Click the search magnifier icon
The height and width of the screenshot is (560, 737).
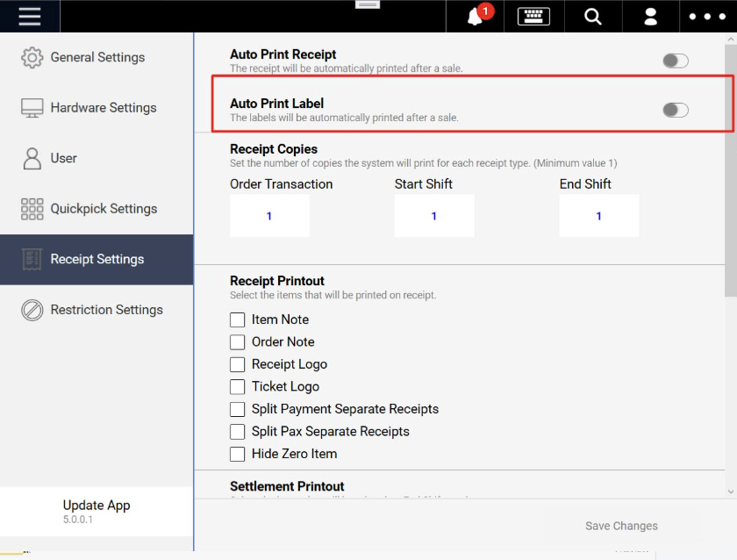click(x=593, y=17)
